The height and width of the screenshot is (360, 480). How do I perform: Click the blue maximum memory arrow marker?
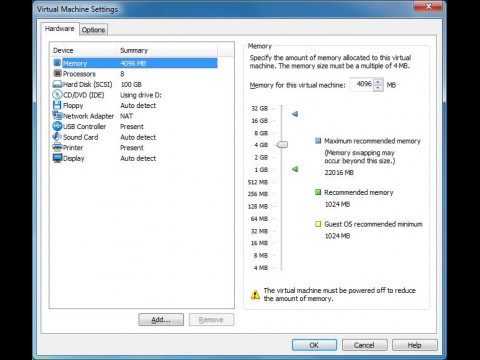[x=295, y=114]
